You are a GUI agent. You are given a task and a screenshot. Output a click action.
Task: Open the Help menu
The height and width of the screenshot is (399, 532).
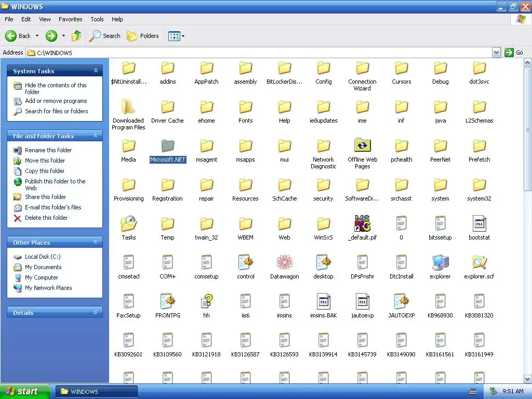coord(117,19)
